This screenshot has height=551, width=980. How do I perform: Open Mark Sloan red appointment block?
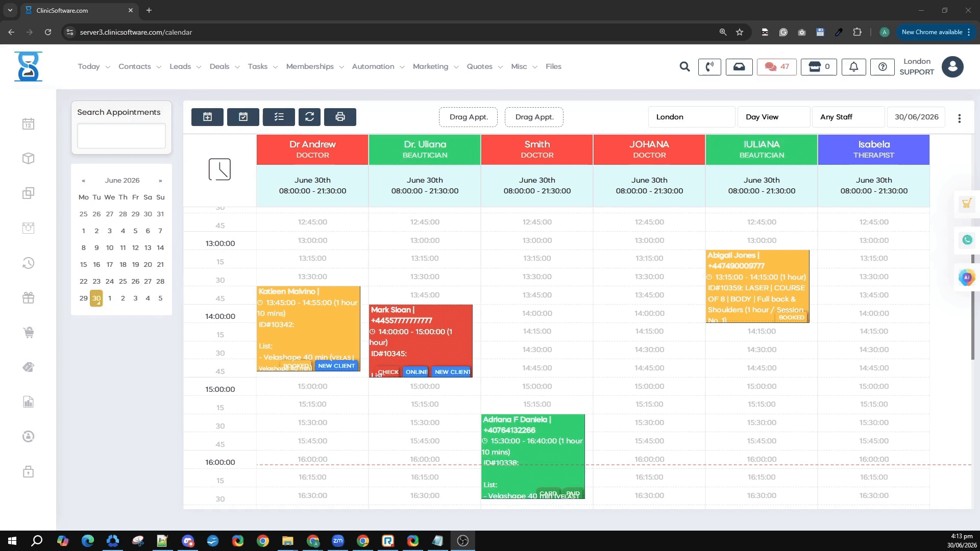421,341
